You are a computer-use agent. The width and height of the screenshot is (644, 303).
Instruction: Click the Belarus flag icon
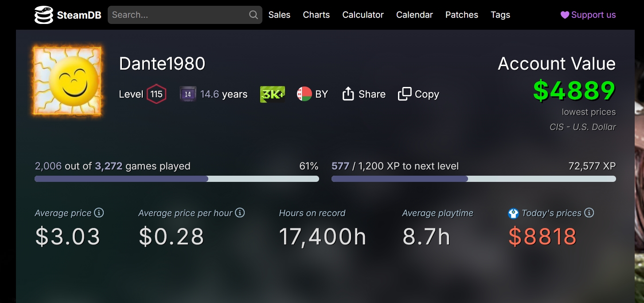[304, 94]
